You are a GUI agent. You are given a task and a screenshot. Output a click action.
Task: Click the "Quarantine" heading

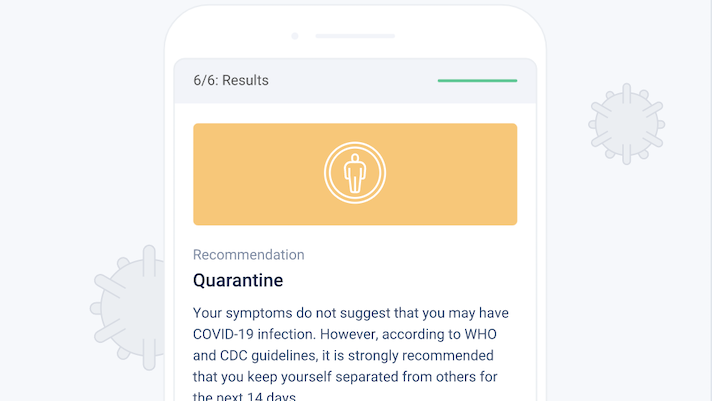pyautogui.click(x=238, y=280)
